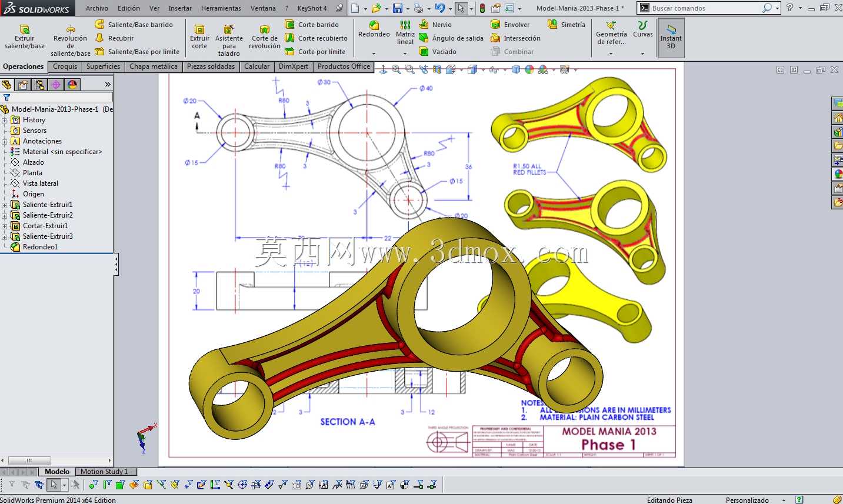Toggle filter edges in selection filter bar
Viewport: 843px width, 504px height.
pyautogui.click(x=107, y=485)
